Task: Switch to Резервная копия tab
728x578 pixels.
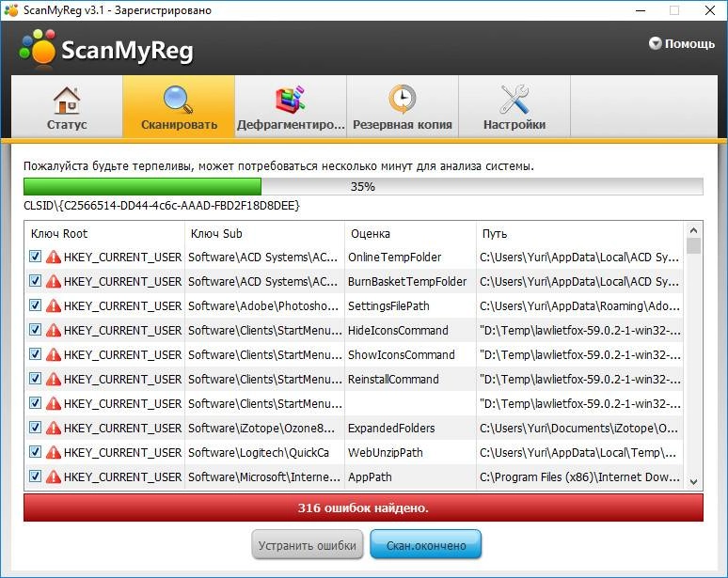Action: click(x=403, y=107)
